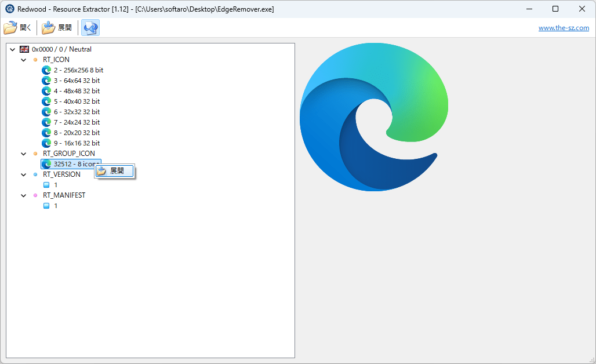Select the 2 - 256x256 8 bit icon
Screen dimensions: 596x364
[x=72, y=70]
